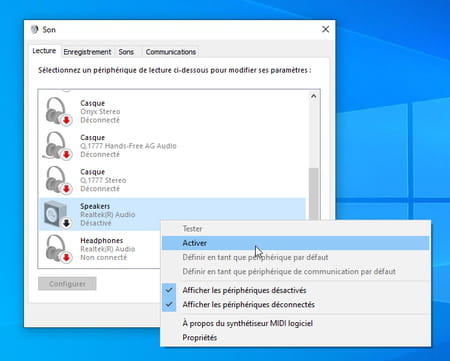Open the Sons tab
Image resolution: width=450 pixels, height=361 pixels.
[x=126, y=52]
